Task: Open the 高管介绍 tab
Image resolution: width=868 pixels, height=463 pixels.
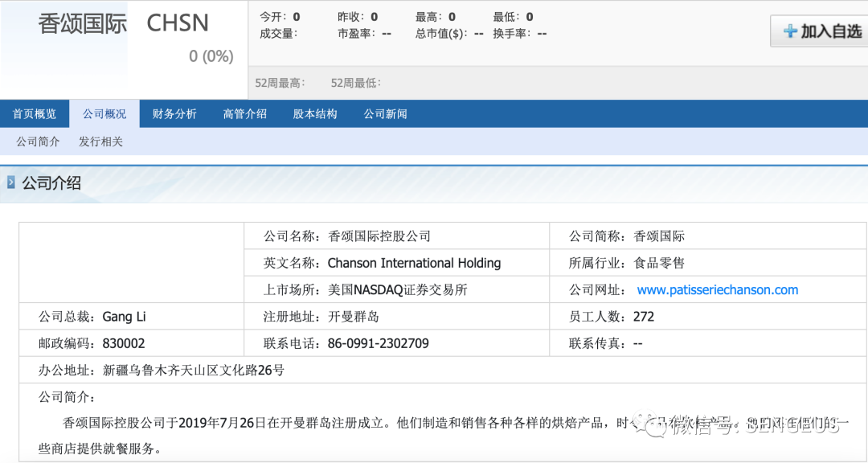Action: pyautogui.click(x=244, y=114)
